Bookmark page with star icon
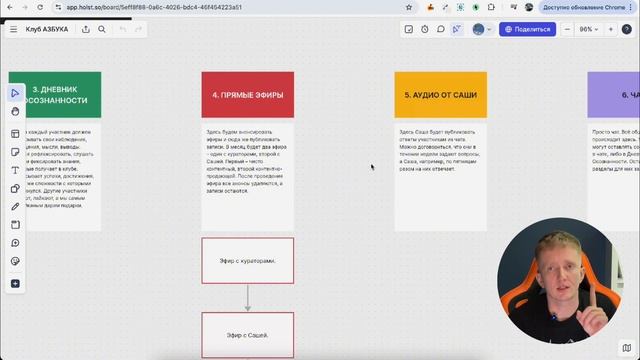 tap(409, 7)
